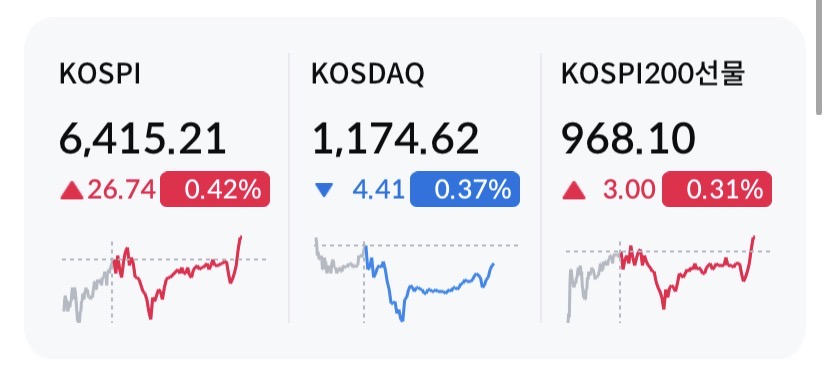Viewport: 828px width, 372px height.
Task: Open the KOSPI200선물 mini chart
Action: point(667,278)
